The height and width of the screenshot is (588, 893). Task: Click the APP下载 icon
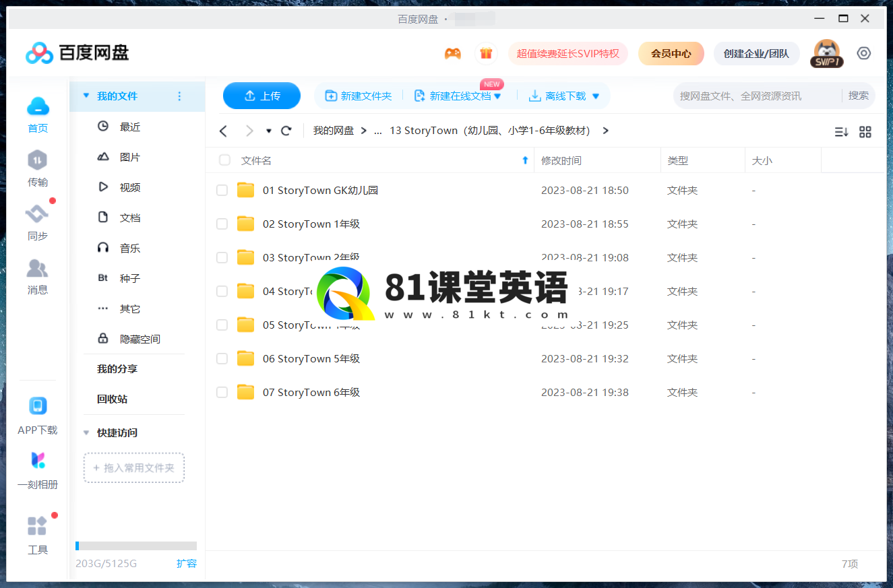(x=38, y=406)
